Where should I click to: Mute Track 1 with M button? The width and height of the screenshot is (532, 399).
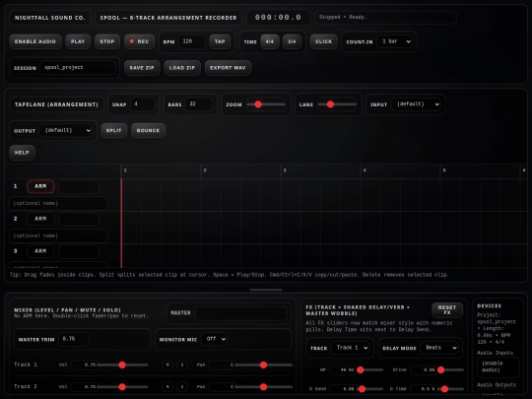[x=167, y=366]
